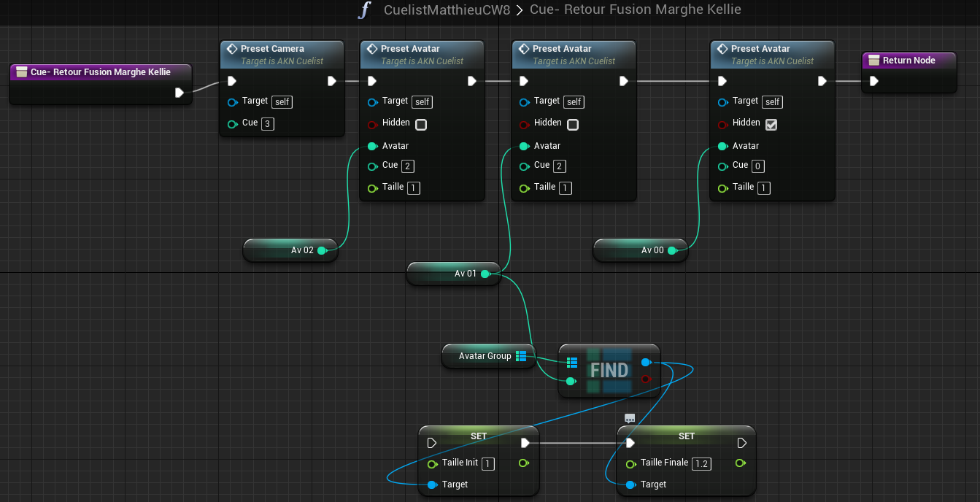
Task: Enable Hidden on Preset Avatar wired to Av 01
Action: [x=573, y=125]
